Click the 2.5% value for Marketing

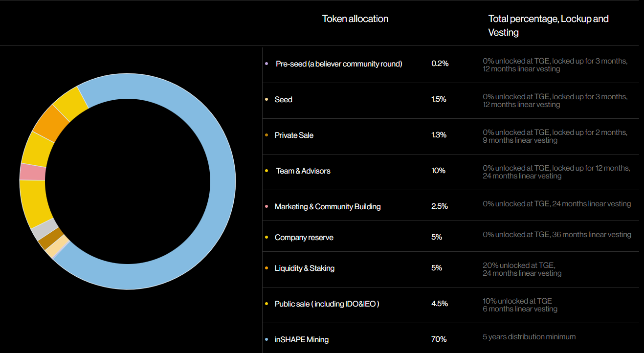(439, 206)
